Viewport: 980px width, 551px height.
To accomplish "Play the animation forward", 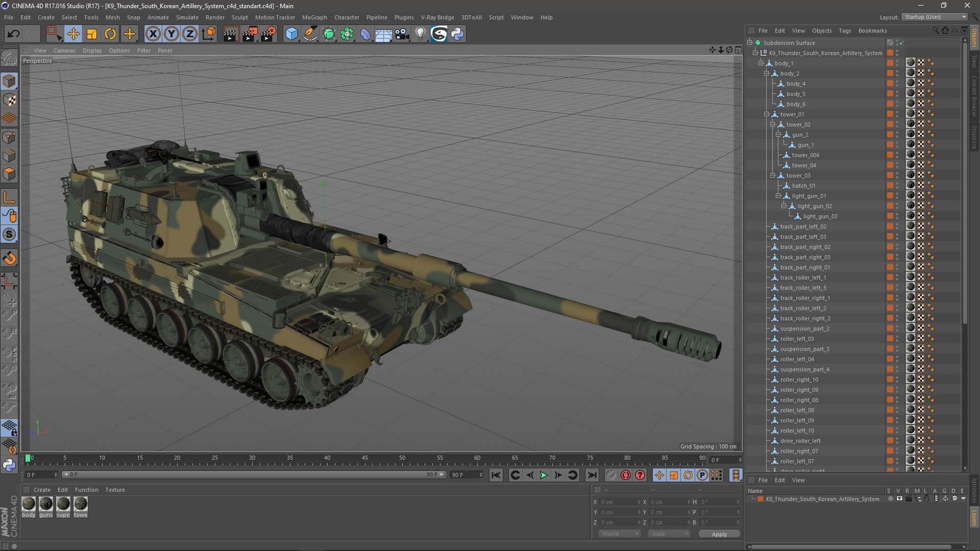I will pos(544,475).
